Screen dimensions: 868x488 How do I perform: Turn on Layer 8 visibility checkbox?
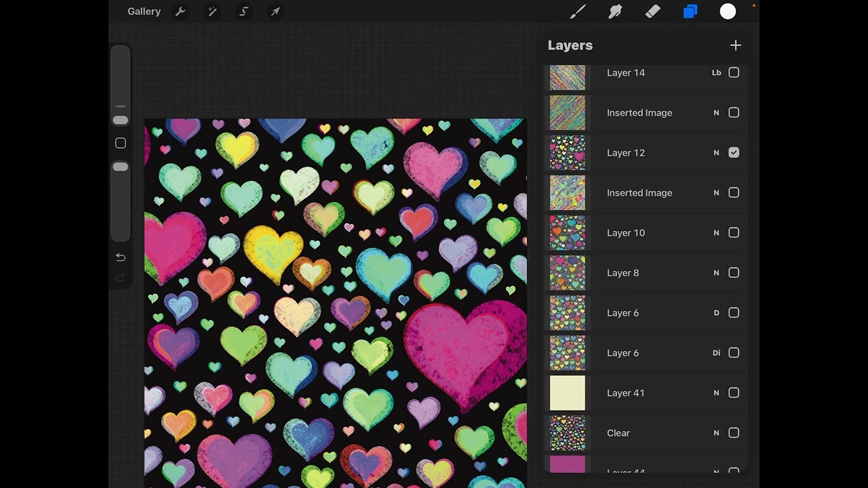click(734, 272)
